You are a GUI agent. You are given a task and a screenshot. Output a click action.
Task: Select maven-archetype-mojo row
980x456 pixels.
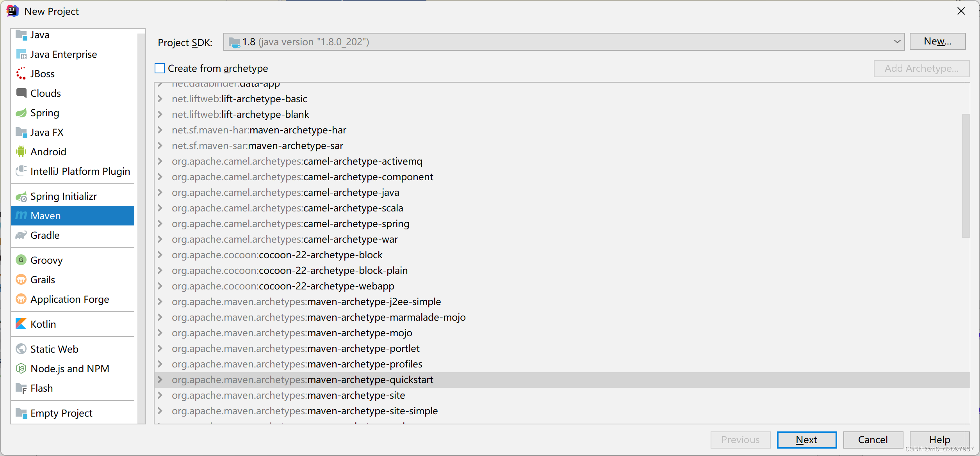pos(562,333)
